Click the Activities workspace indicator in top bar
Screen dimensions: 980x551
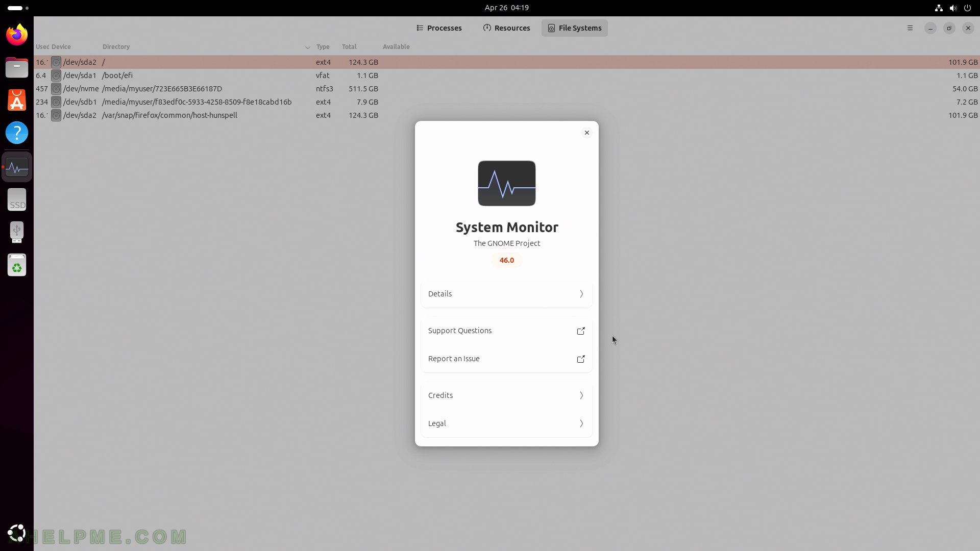click(x=18, y=8)
